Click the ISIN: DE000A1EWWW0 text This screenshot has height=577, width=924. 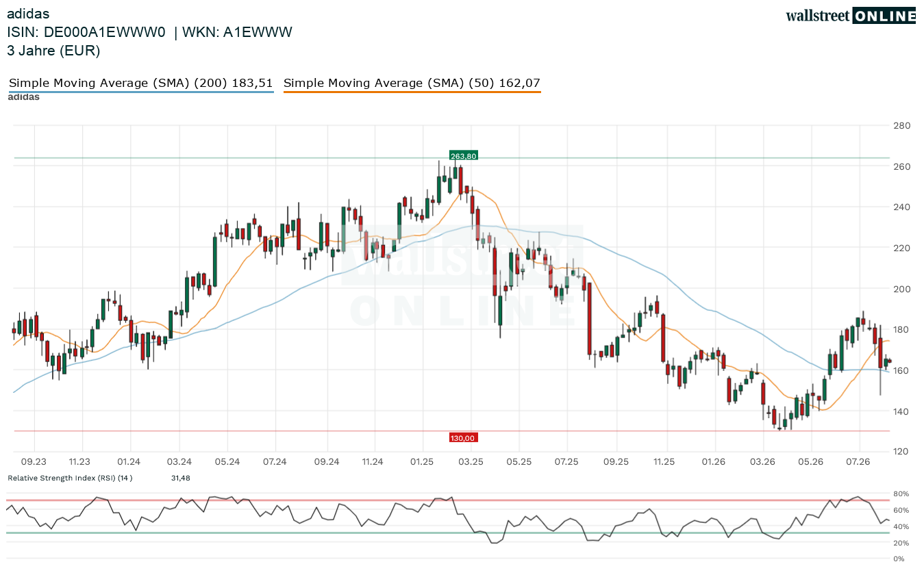86,32
